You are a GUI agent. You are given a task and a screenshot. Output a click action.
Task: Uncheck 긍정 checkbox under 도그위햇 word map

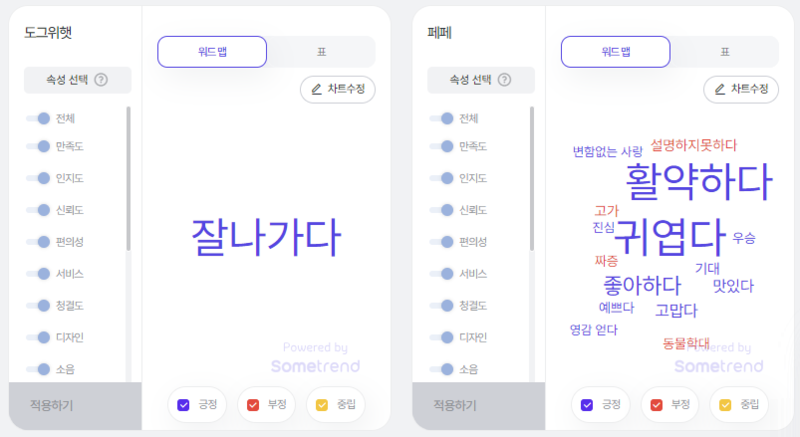pyautogui.click(x=183, y=405)
